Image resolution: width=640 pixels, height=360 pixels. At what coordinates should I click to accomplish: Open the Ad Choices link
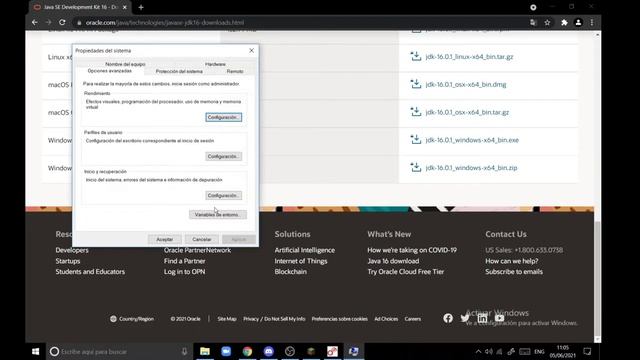click(x=386, y=319)
